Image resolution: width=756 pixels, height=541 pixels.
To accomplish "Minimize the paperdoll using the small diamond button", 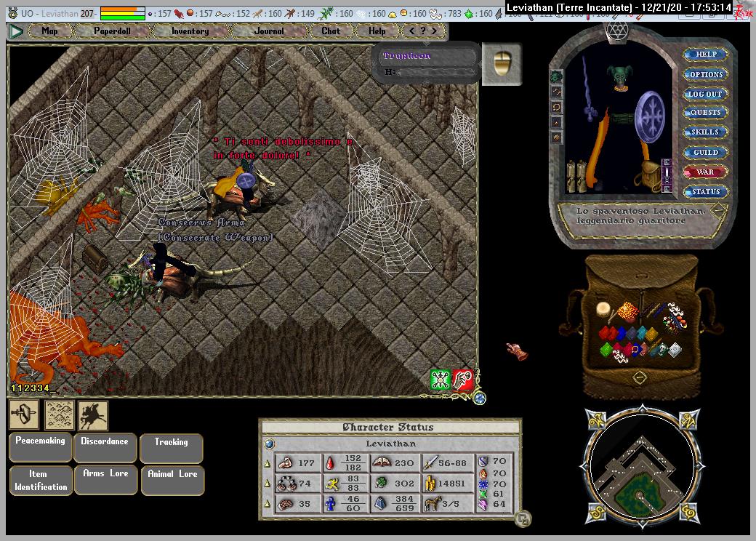I will tap(719, 209).
